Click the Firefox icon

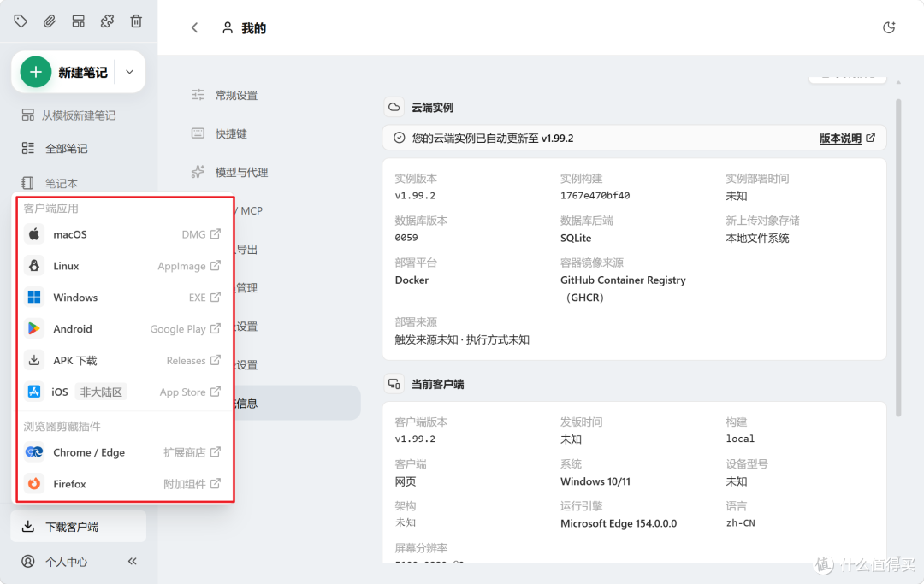[34, 484]
